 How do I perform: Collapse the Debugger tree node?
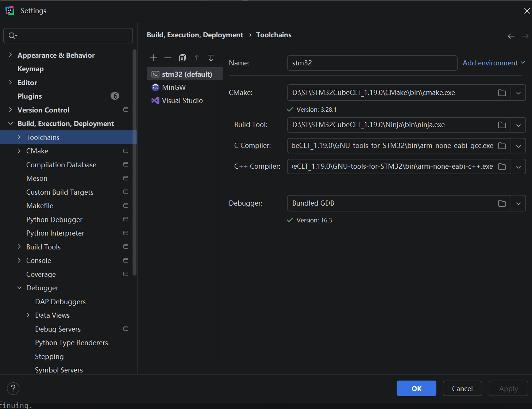tap(19, 288)
